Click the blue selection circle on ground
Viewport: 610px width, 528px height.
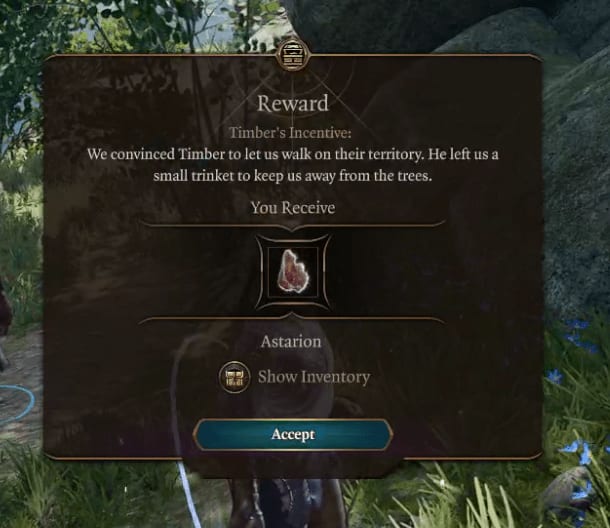[x=18, y=403]
